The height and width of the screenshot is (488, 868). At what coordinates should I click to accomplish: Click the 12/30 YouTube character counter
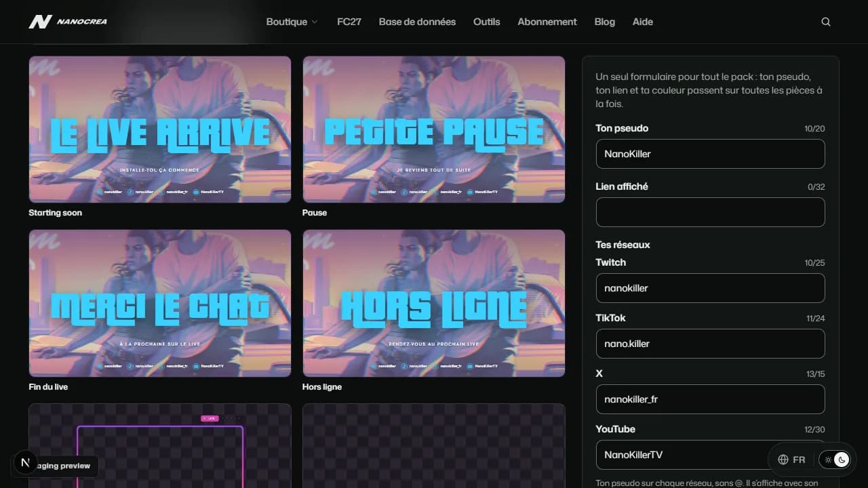[814, 430]
